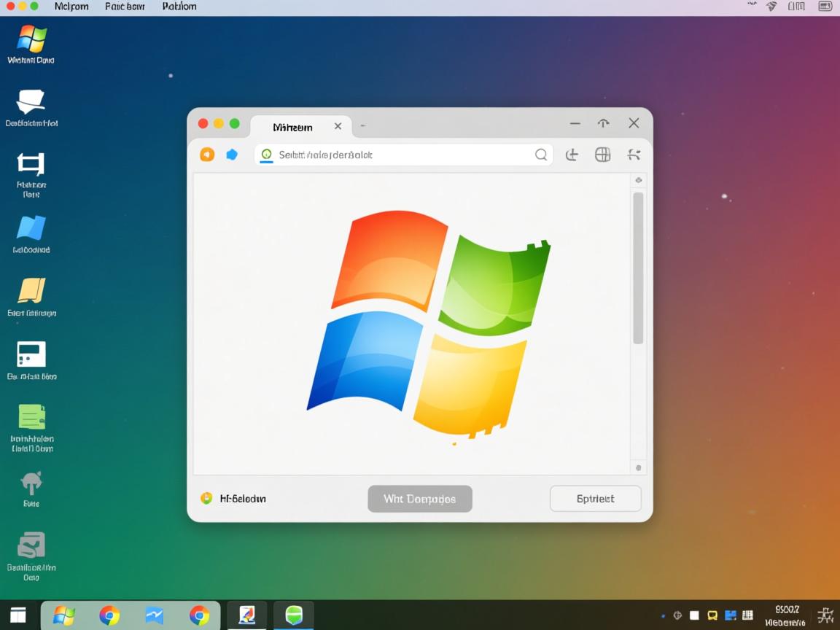Switch to the Mihrsom browser tab
840x630 pixels.
coord(292,126)
